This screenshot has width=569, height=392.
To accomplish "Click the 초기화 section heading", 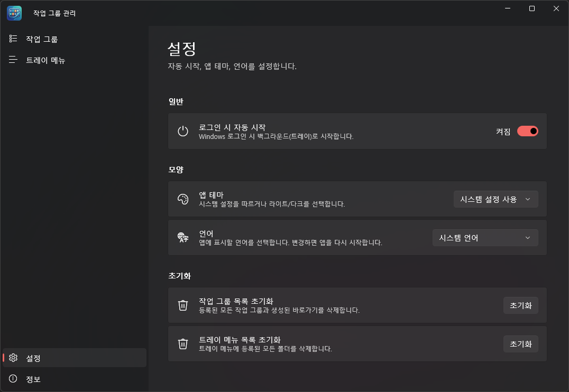I will (x=179, y=276).
